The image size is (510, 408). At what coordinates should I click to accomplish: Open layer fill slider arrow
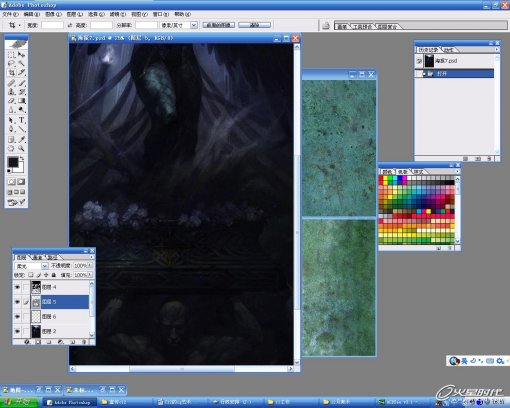(x=90, y=275)
